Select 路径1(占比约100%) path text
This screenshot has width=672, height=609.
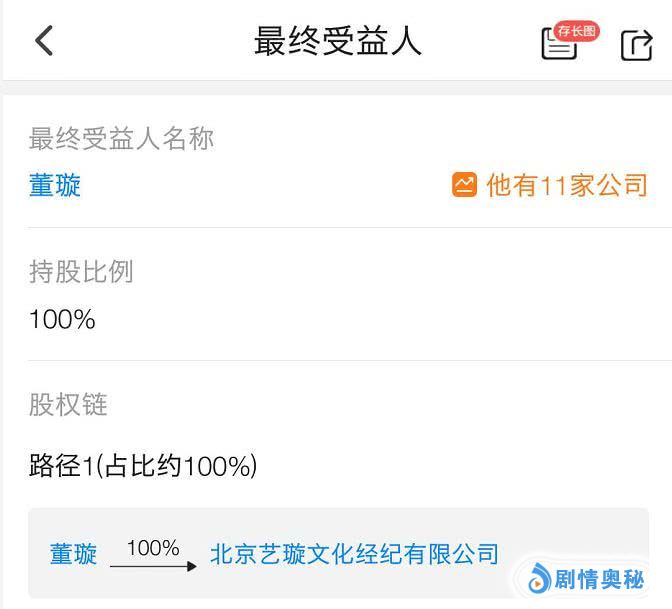coord(143,465)
